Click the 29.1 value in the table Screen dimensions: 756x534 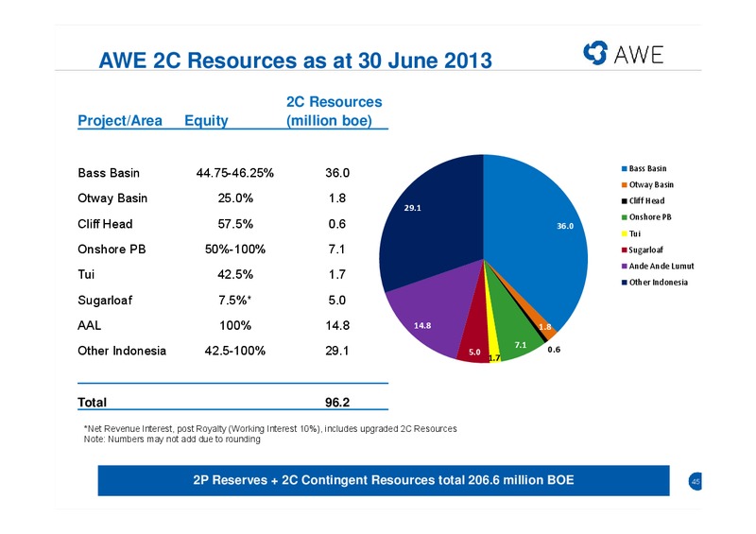(337, 351)
